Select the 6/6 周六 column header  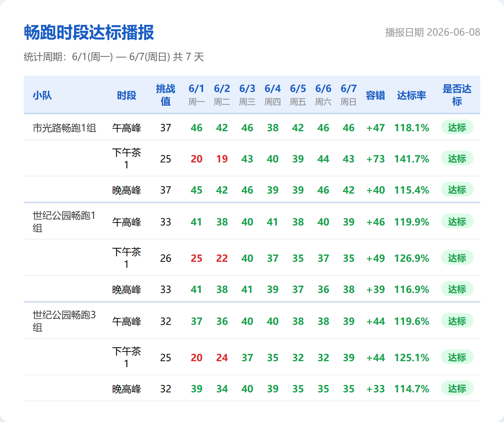point(323,95)
